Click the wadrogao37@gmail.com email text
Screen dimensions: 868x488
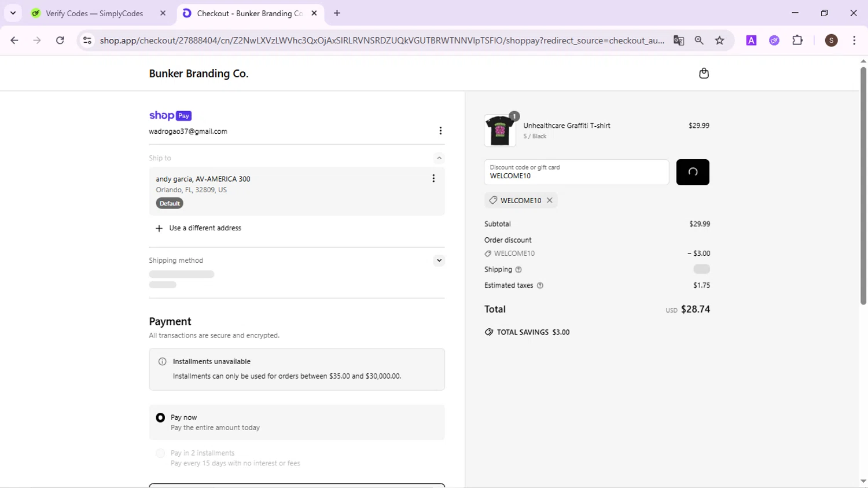[x=188, y=131]
